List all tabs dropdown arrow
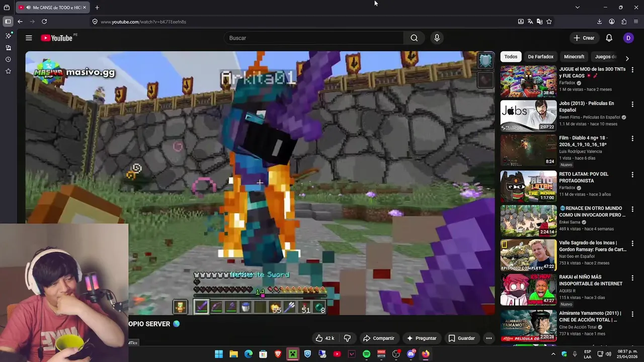The width and height of the screenshot is (644, 362). click(577, 8)
